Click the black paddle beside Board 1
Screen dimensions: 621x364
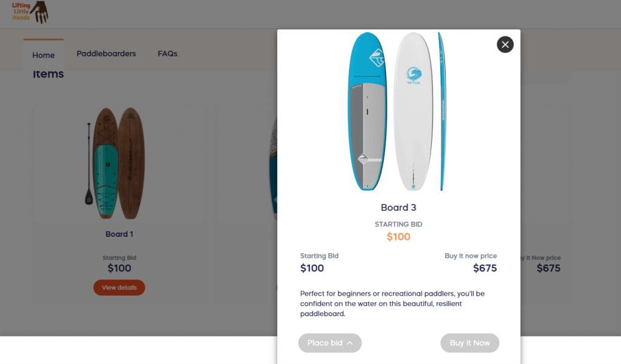89,164
